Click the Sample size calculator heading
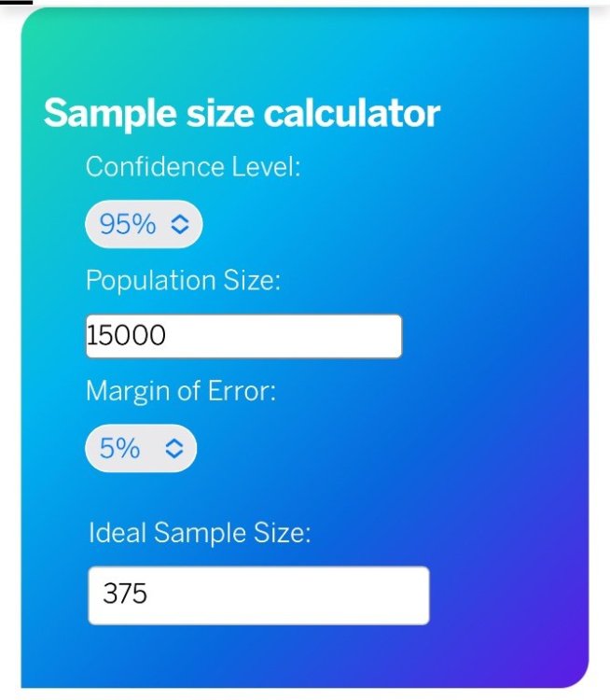 tap(242, 114)
